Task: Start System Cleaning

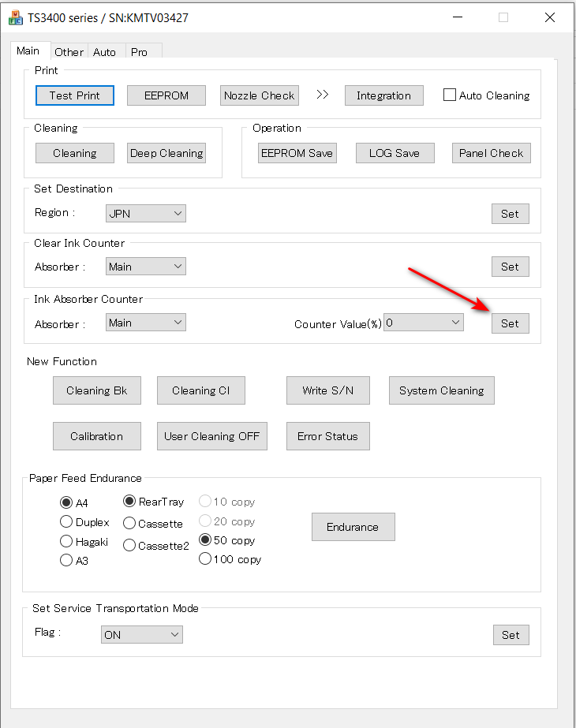Action: (442, 390)
